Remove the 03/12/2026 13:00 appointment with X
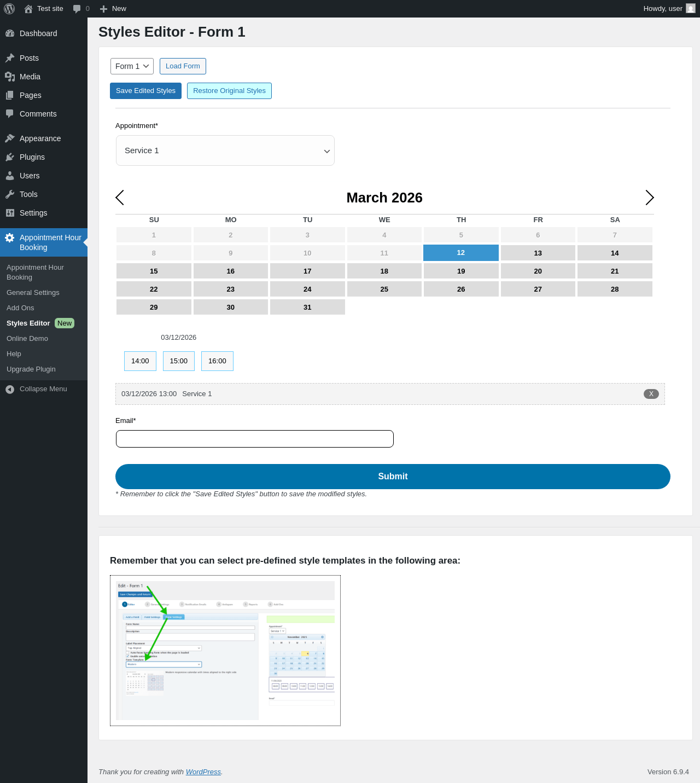Image resolution: width=700 pixels, height=783 pixels. (651, 394)
